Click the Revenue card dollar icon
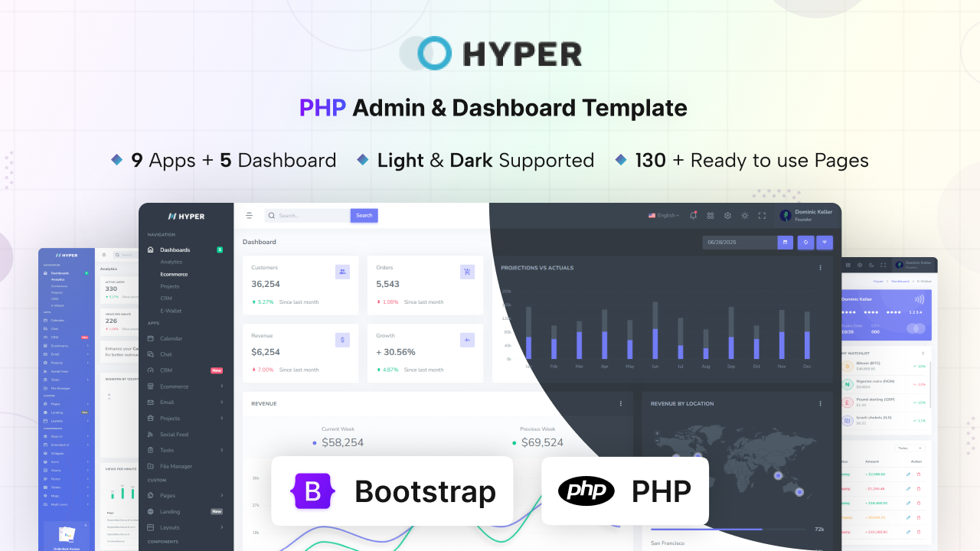This screenshot has height=551, width=980. (x=342, y=340)
